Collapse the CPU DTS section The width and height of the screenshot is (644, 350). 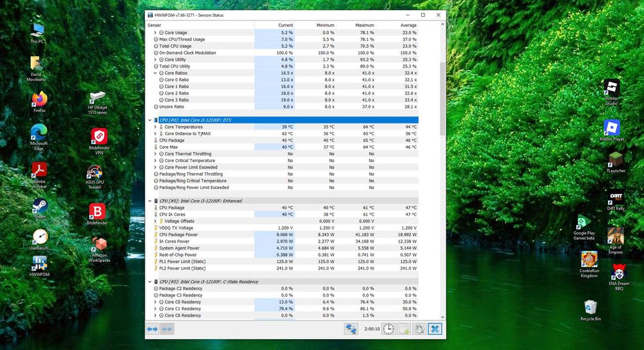point(149,120)
